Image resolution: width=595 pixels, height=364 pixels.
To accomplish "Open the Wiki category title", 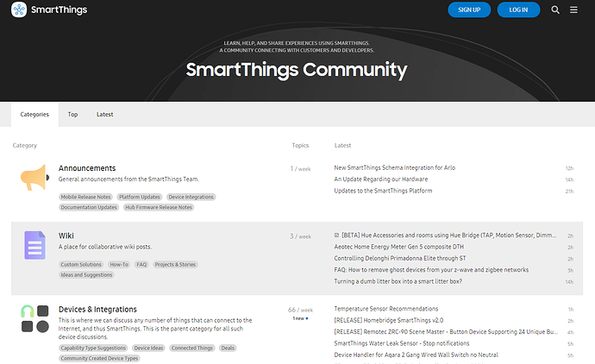I will tap(66, 235).
